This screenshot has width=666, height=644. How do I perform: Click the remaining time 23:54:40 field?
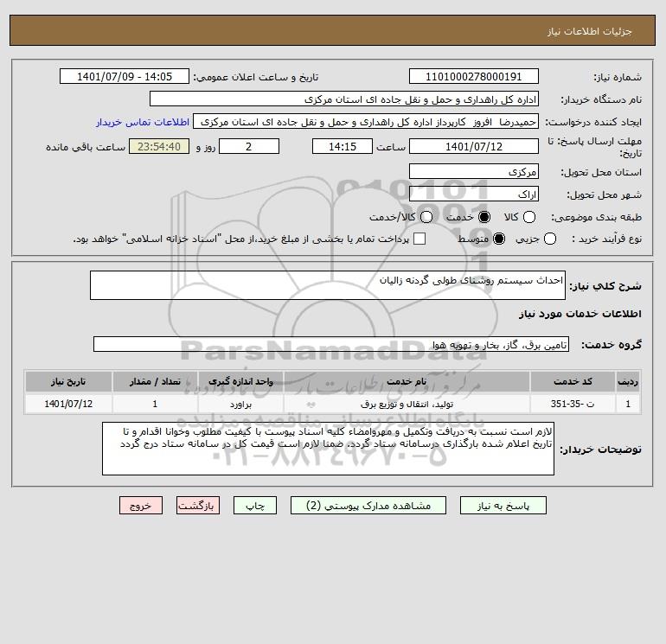[159, 146]
